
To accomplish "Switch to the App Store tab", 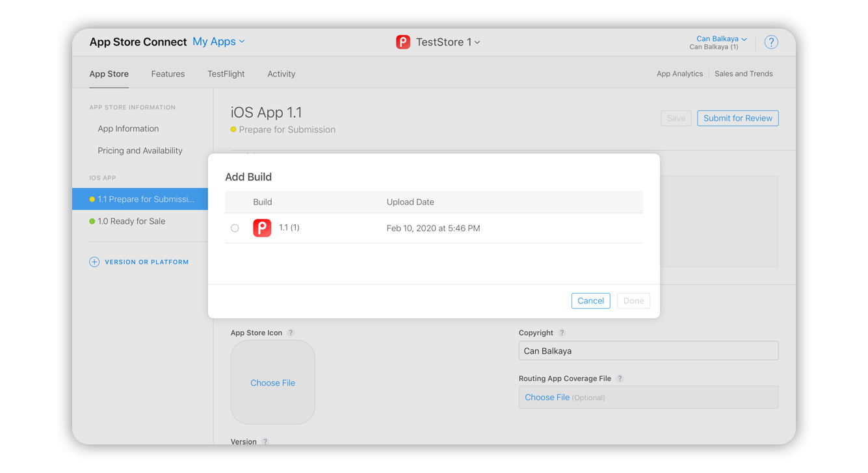I will (109, 74).
